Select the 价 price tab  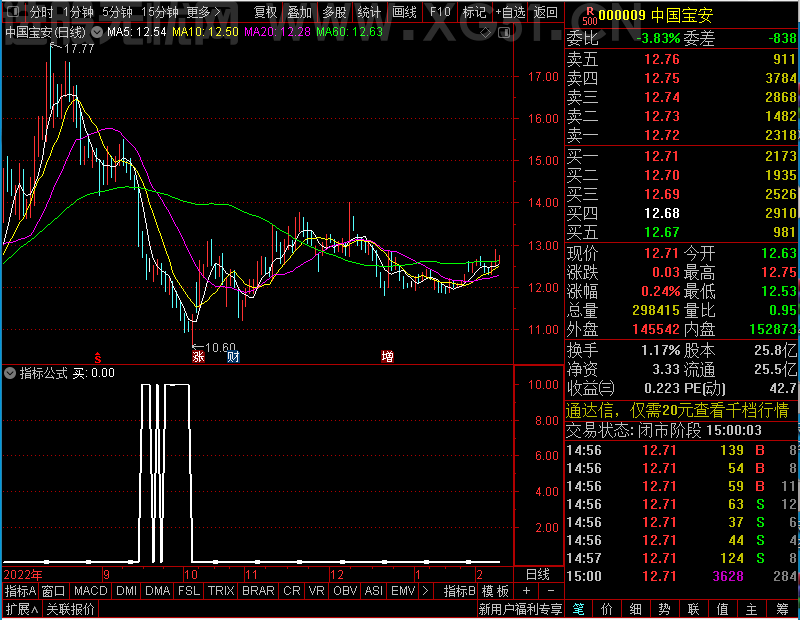(607, 609)
